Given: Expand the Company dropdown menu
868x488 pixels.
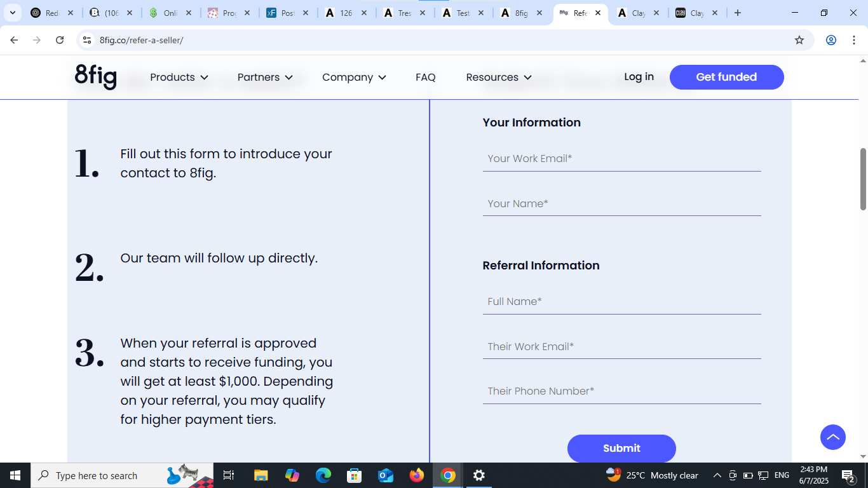Looking at the screenshot, I should click(x=354, y=77).
